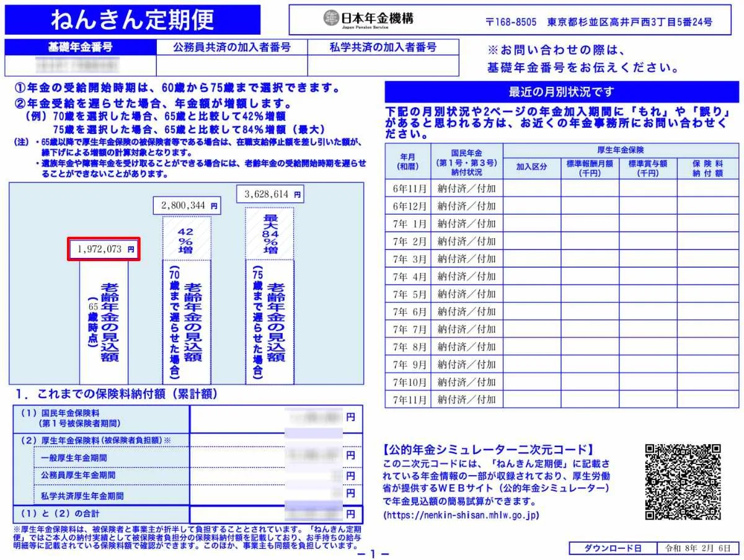
Task: Click the 最近の月別状況です blue header
Action: coord(561,92)
